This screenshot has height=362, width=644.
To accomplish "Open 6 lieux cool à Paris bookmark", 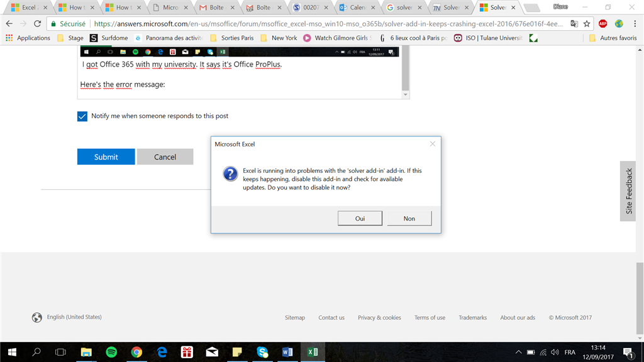I will click(413, 38).
